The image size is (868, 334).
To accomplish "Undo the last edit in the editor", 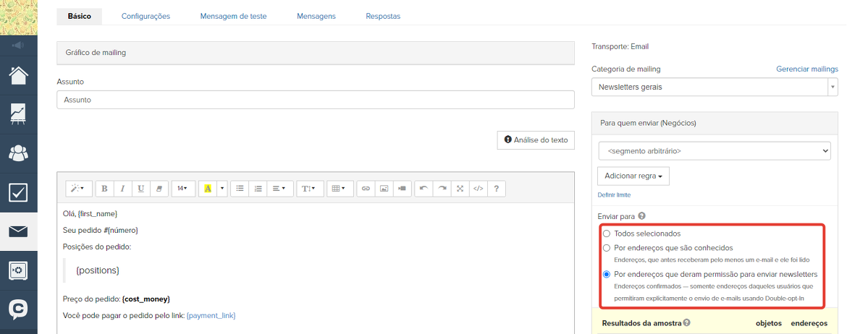I will point(424,189).
